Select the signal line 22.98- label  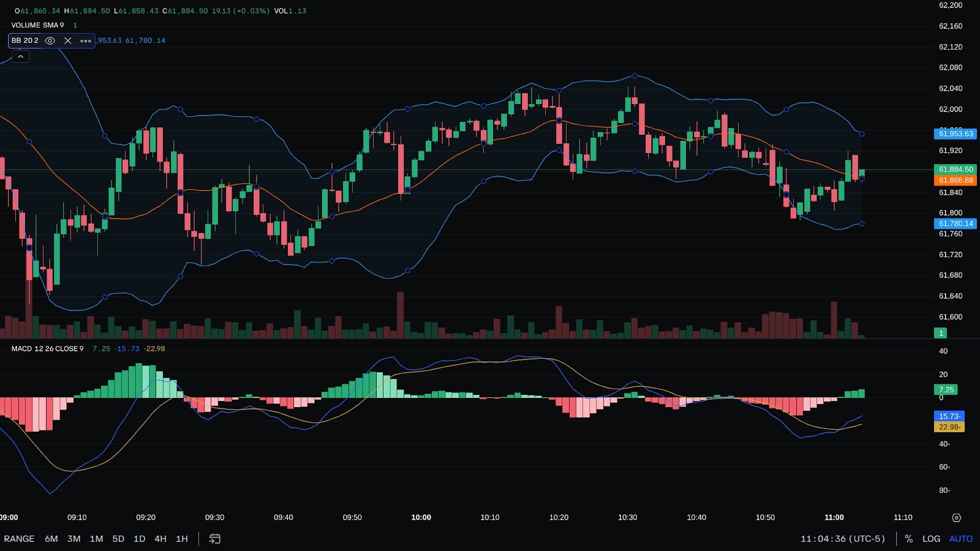point(949,427)
